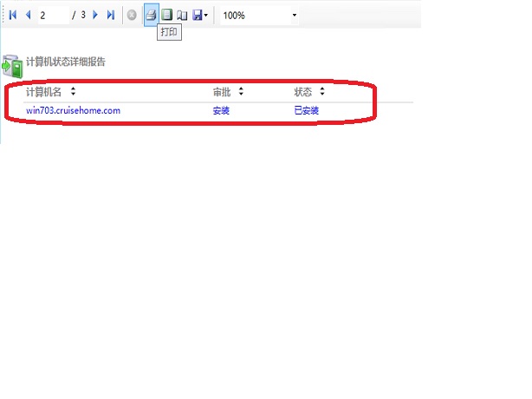Sort by the 计算机名 column
The image size is (532, 399).
(x=73, y=91)
